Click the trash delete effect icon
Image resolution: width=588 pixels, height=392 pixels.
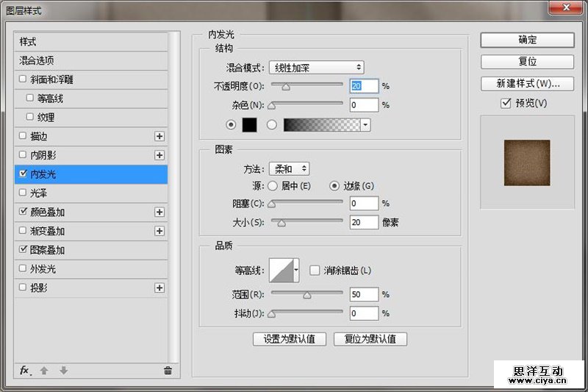(168, 371)
